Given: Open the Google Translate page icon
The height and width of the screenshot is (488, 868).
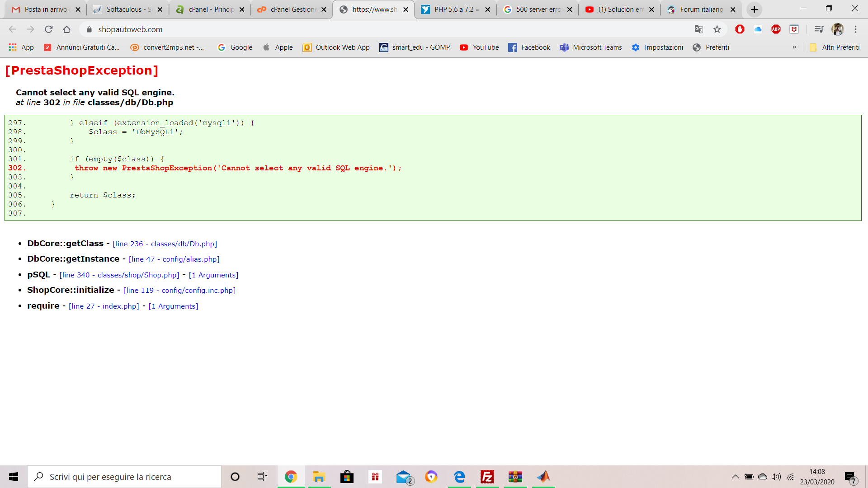Looking at the screenshot, I should (x=699, y=29).
